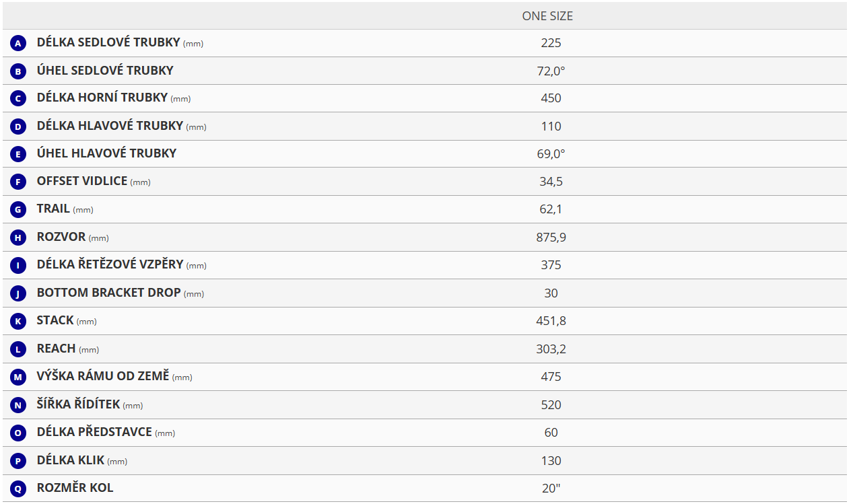Click the top tube length value 450
The image size is (851, 504).
551,98
